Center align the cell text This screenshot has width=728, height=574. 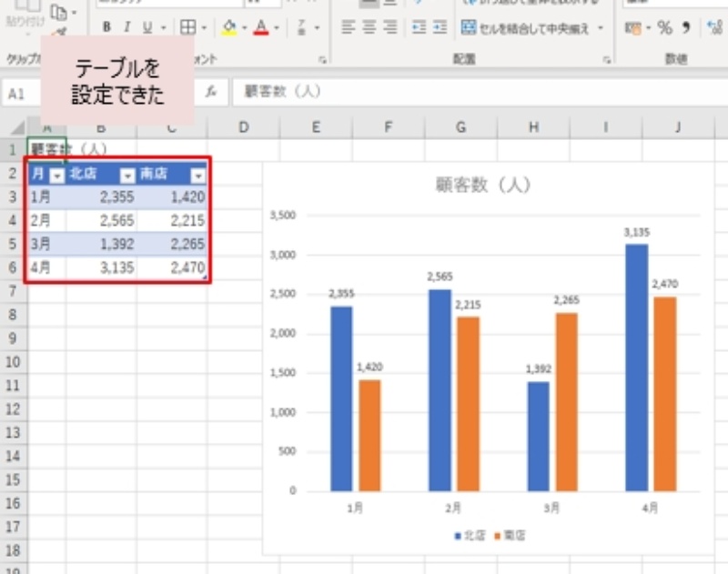click(x=369, y=27)
